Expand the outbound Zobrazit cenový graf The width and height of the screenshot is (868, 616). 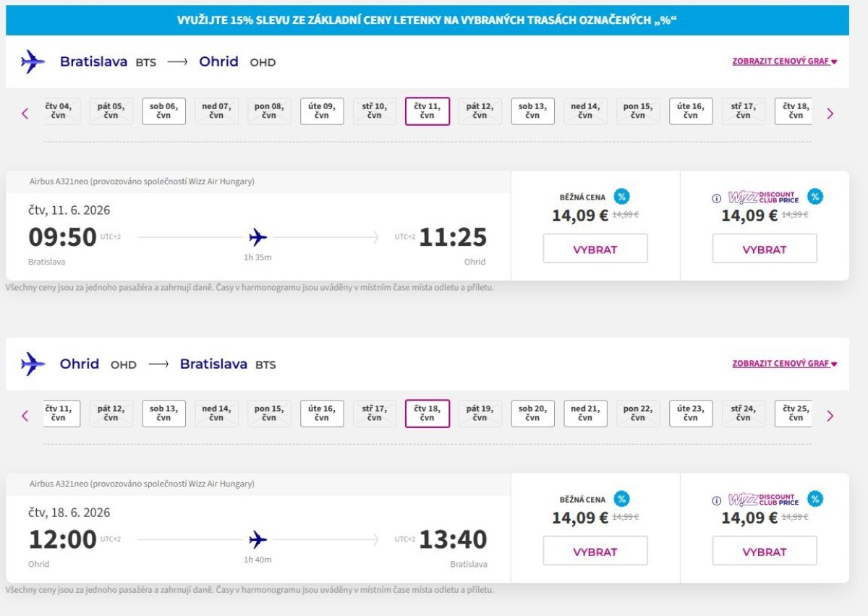[x=784, y=61]
